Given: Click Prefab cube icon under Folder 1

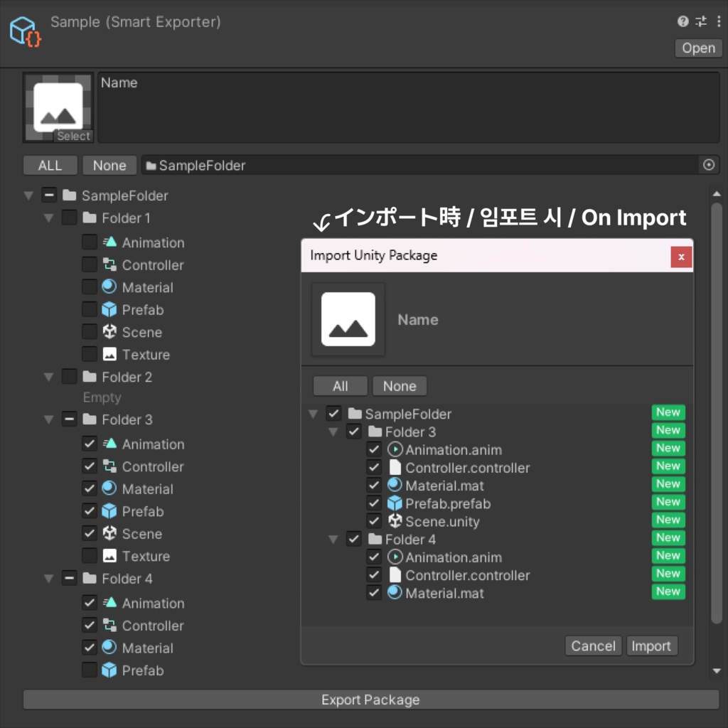Looking at the screenshot, I should coord(109,309).
